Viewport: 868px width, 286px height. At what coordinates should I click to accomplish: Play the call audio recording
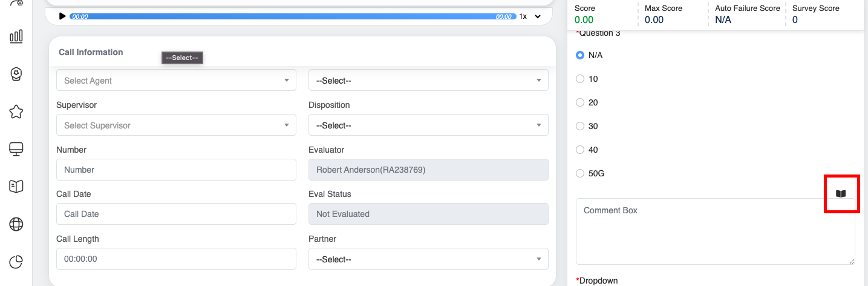click(x=62, y=16)
